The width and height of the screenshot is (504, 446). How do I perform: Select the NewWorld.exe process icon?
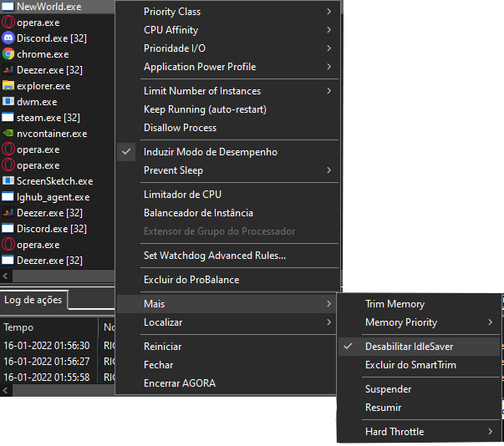pyautogui.click(x=8, y=7)
